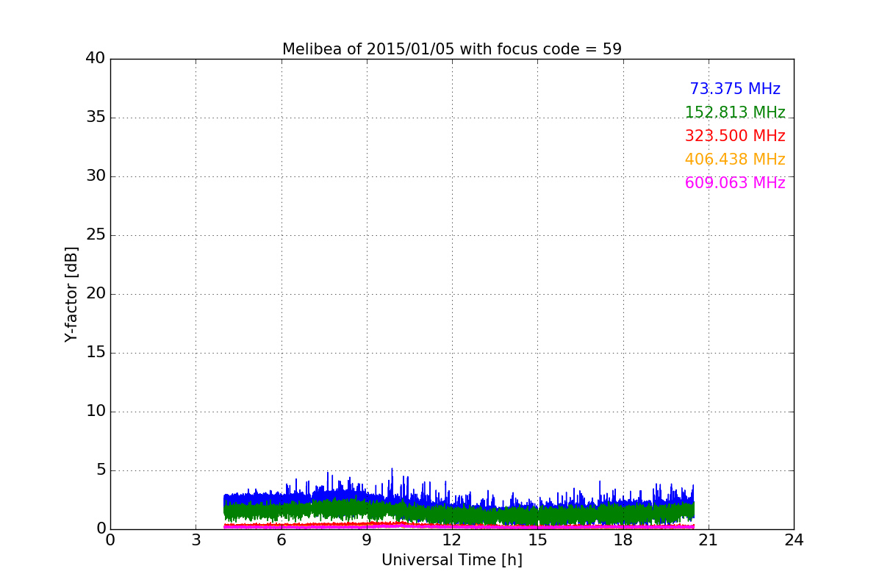882x588 pixels.
Task: Click the x-axis tick label 24
Action: pyautogui.click(x=794, y=540)
